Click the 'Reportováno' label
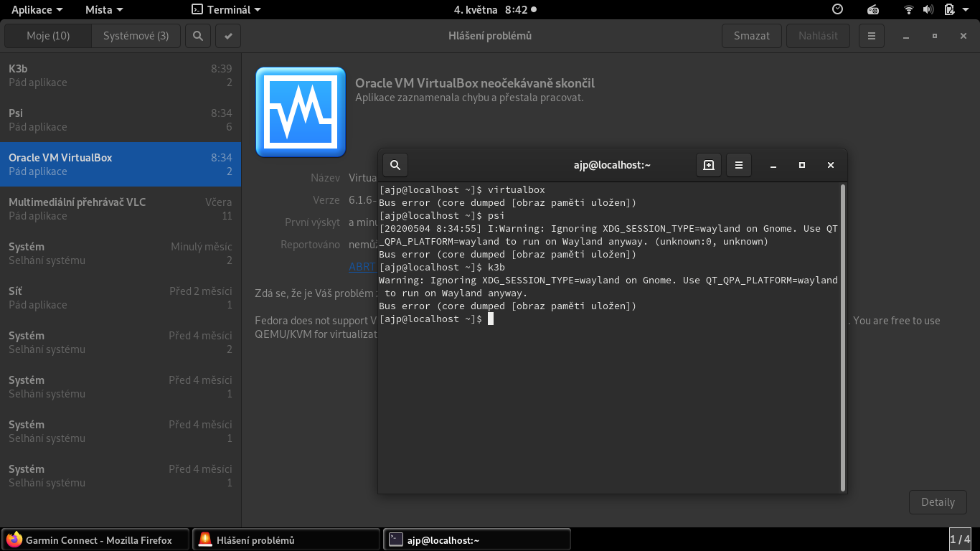The height and width of the screenshot is (551, 980). [x=310, y=245]
